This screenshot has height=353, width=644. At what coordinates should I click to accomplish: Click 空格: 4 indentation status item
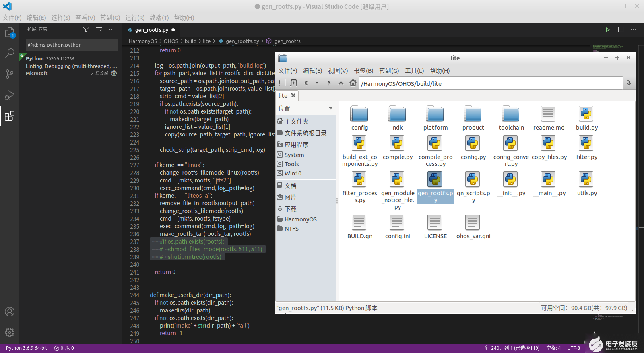pyautogui.click(x=553, y=348)
